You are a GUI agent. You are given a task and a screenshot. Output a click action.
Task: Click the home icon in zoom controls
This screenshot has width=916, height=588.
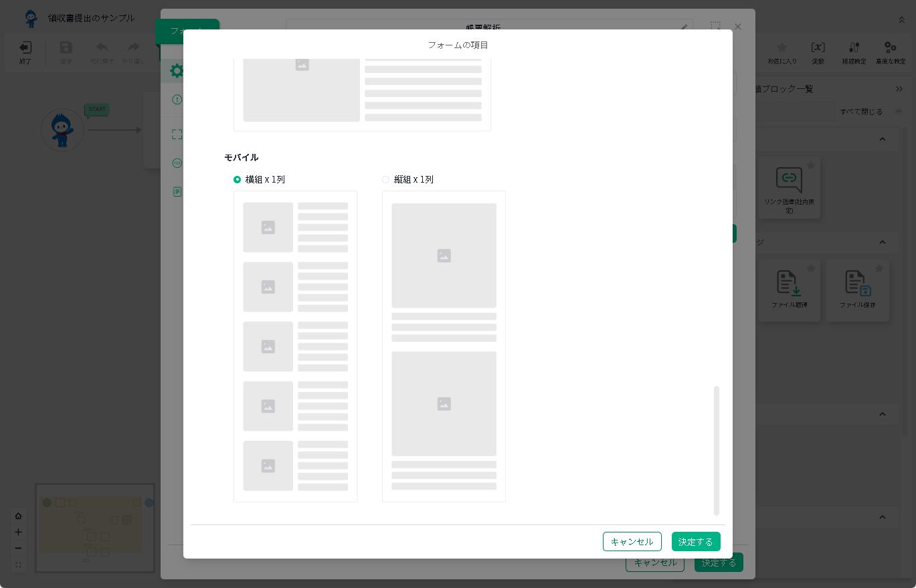point(18,516)
